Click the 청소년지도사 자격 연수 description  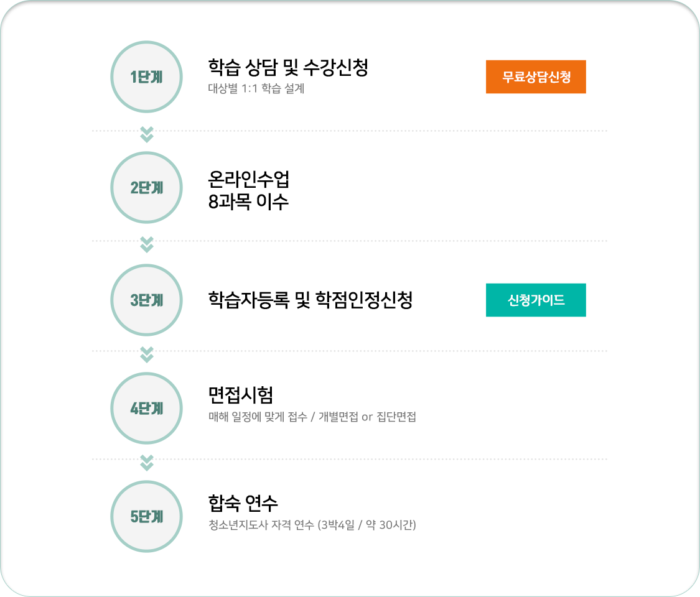tap(312, 525)
